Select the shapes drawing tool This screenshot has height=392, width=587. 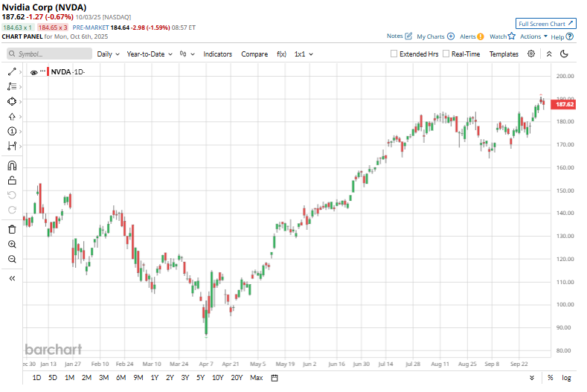(12, 101)
